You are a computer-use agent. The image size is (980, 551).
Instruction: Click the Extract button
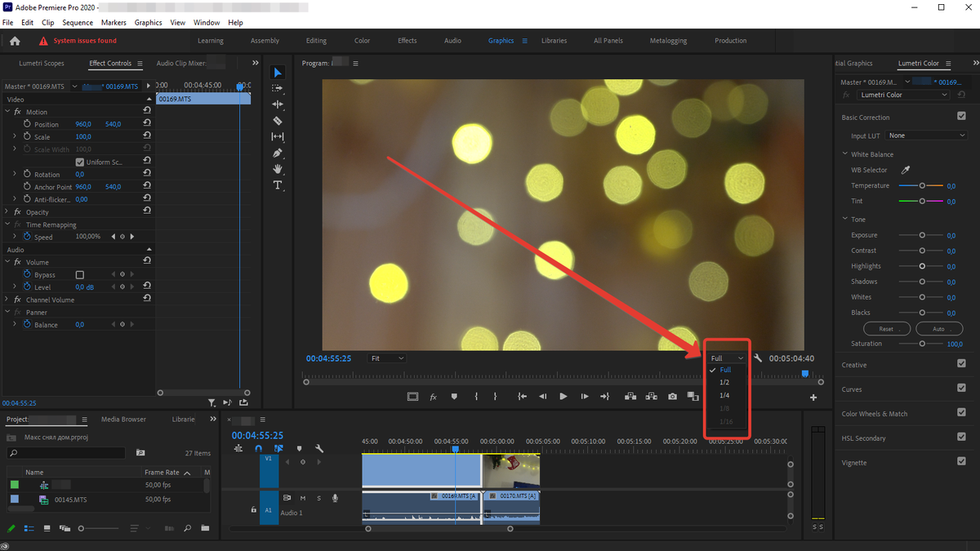coord(651,397)
